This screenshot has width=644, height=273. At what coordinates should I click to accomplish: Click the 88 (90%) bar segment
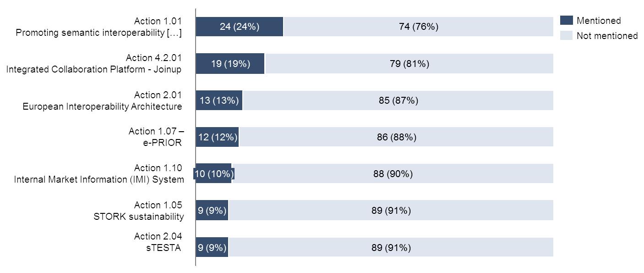(x=393, y=174)
